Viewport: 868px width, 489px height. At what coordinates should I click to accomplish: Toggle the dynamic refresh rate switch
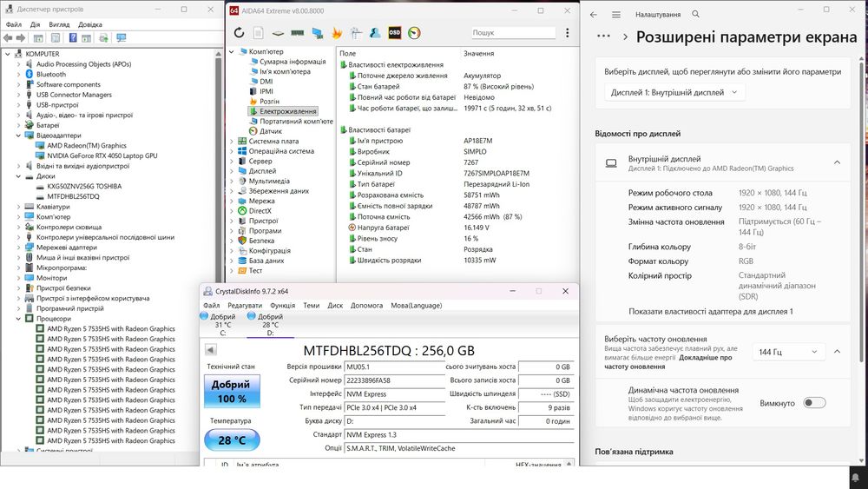point(814,403)
